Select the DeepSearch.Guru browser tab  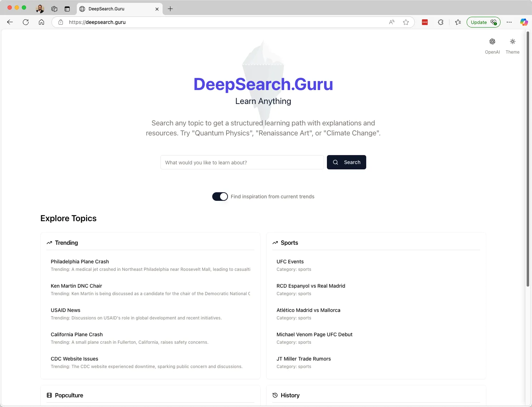(114, 9)
